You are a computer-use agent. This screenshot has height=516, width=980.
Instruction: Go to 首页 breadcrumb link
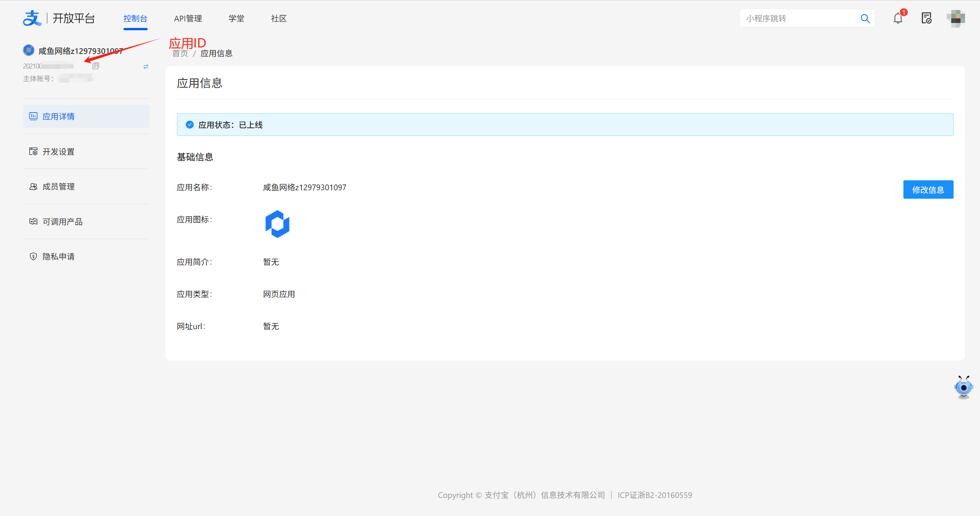point(180,54)
